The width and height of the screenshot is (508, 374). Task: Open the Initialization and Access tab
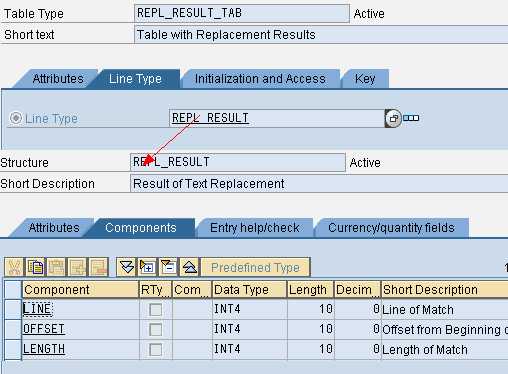(260, 79)
